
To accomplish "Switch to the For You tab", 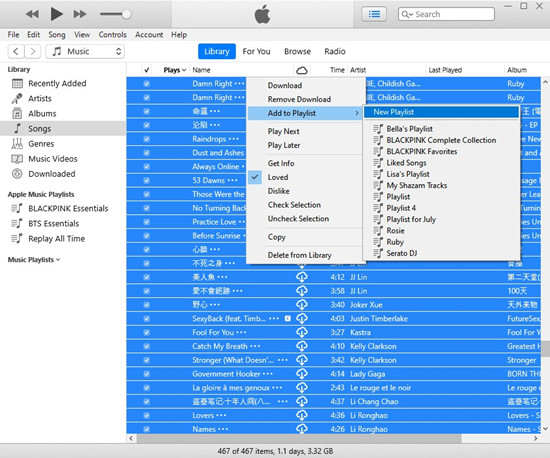I will point(256,52).
